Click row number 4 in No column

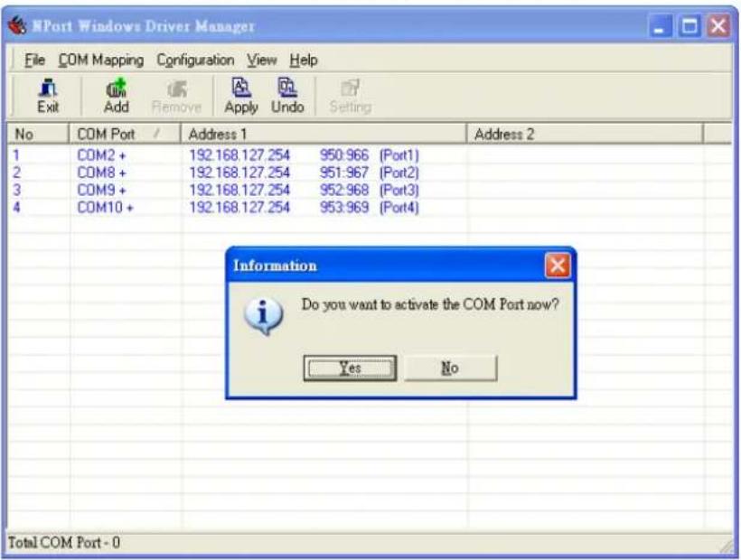(x=16, y=207)
